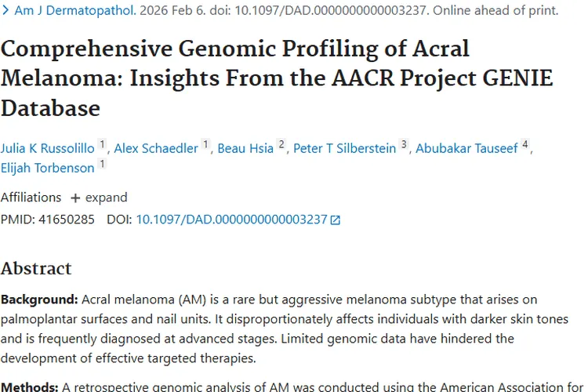Show affiliation 3 next to Silberstein
This screenshot has width=588, height=392.
[404, 145]
